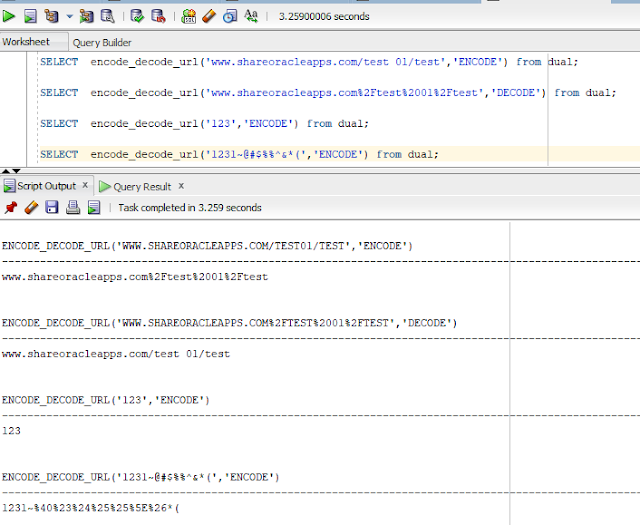This screenshot has height=525, width=640.
Task: Click the highlighted SELECT with '1231~@#$%%^&*('
Action: [x=239, y=154]
